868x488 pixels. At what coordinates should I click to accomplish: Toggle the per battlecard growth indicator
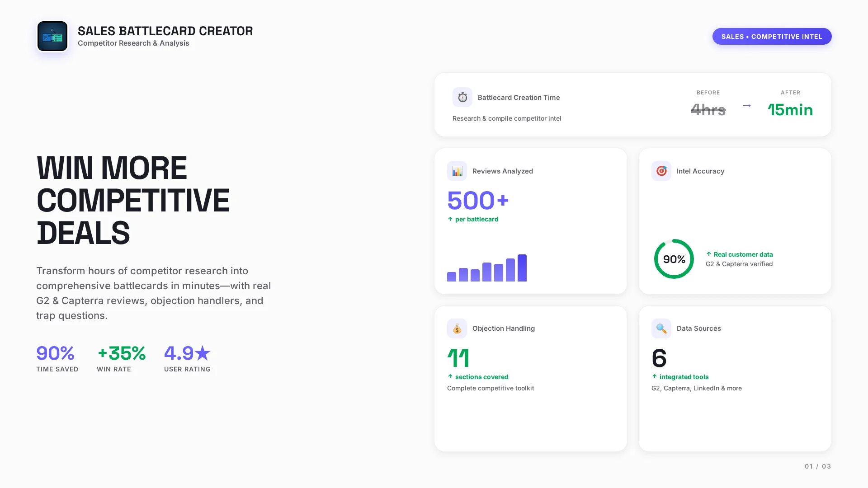coord(473,219)
